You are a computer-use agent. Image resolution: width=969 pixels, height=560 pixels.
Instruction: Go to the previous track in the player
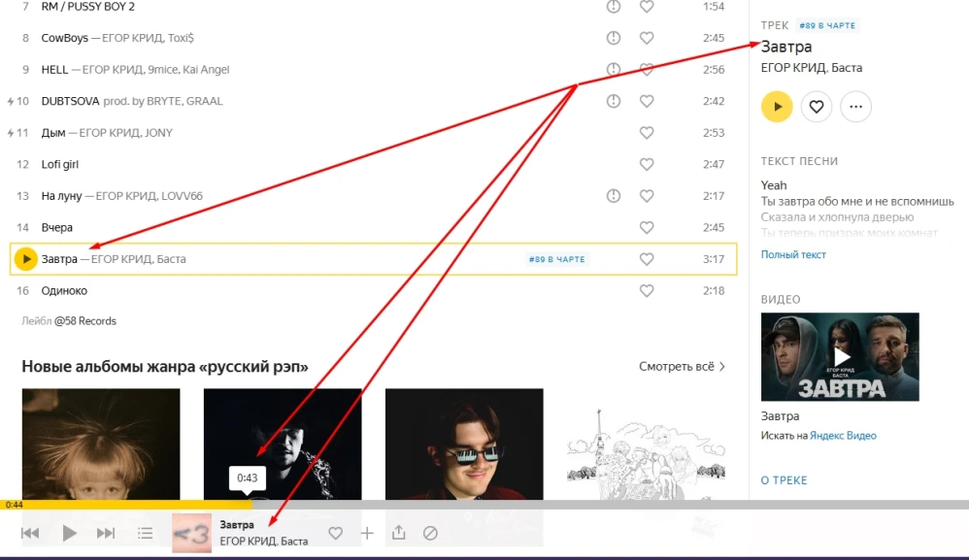[x=30, y=533]
